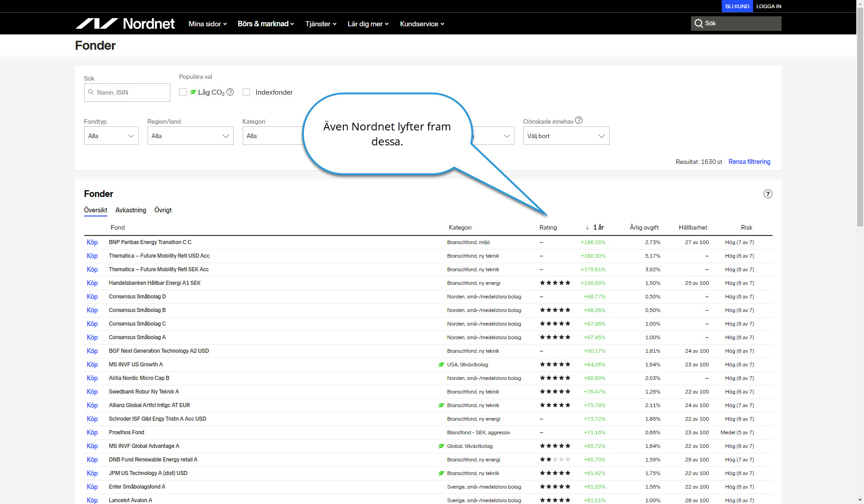Click +186,03% return value
Viewport: 864px width, 504px height.
(x=593, y=242)
